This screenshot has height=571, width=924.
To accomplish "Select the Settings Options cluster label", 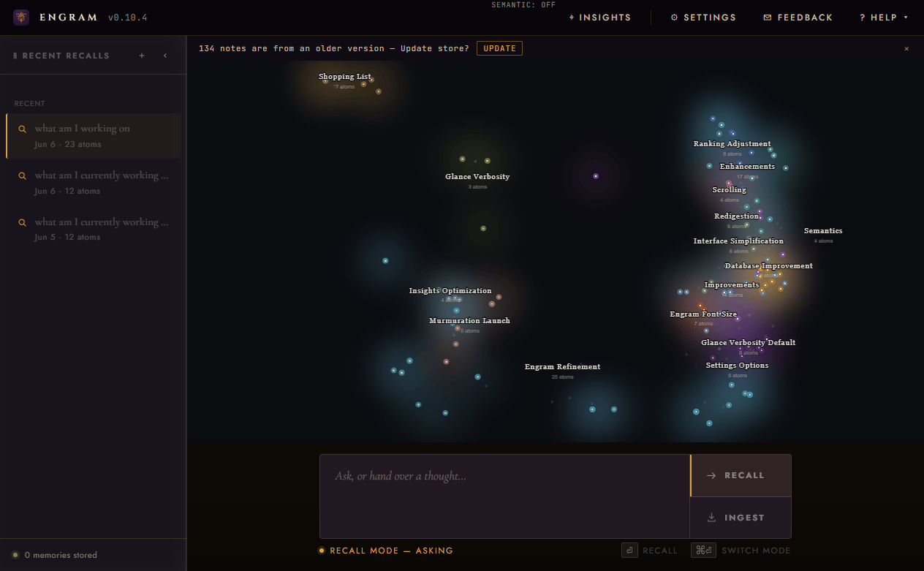I will [x=737, y=366].
